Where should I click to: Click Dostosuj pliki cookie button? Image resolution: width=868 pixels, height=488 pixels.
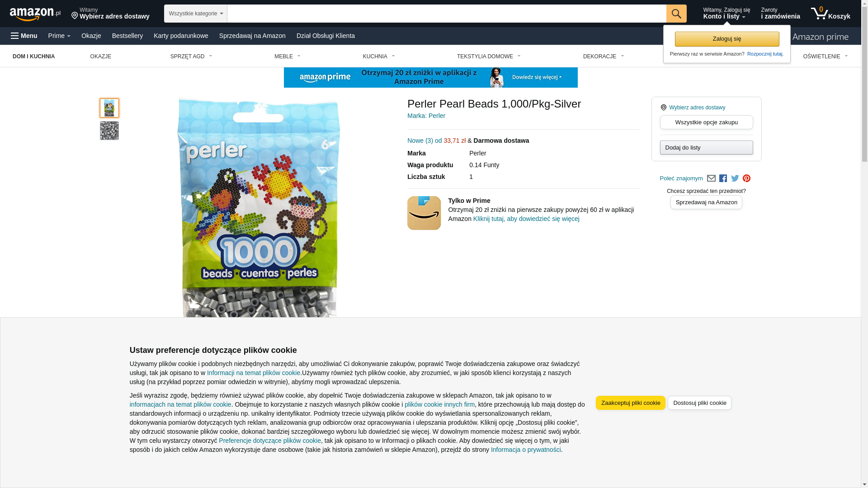coord(700,403)
